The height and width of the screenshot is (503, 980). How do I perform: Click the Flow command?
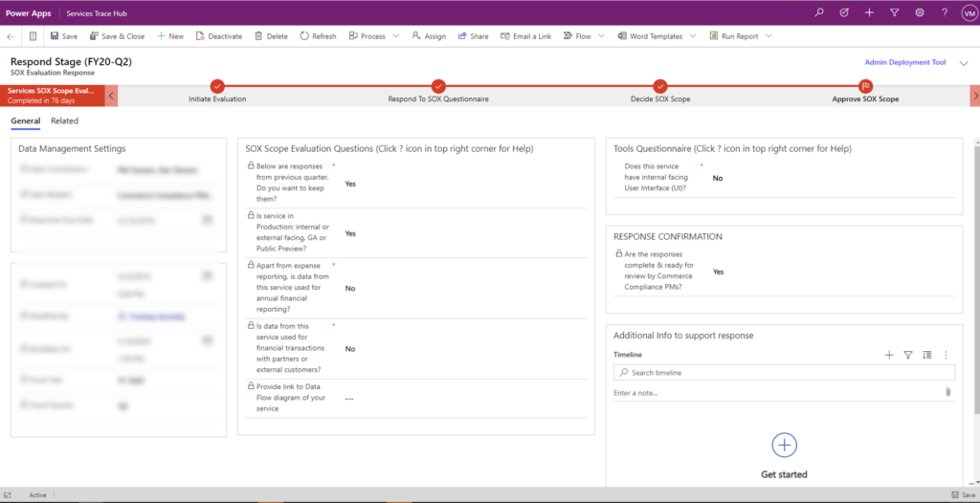tap(577, 36)
